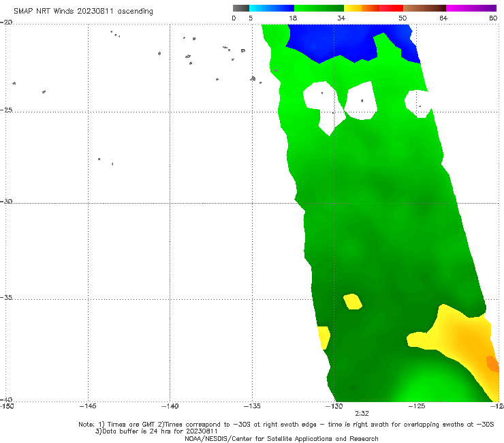Choose the brown segment of the color bar
The height and width of the screenshot is (443, 504).
pos(424,8)
